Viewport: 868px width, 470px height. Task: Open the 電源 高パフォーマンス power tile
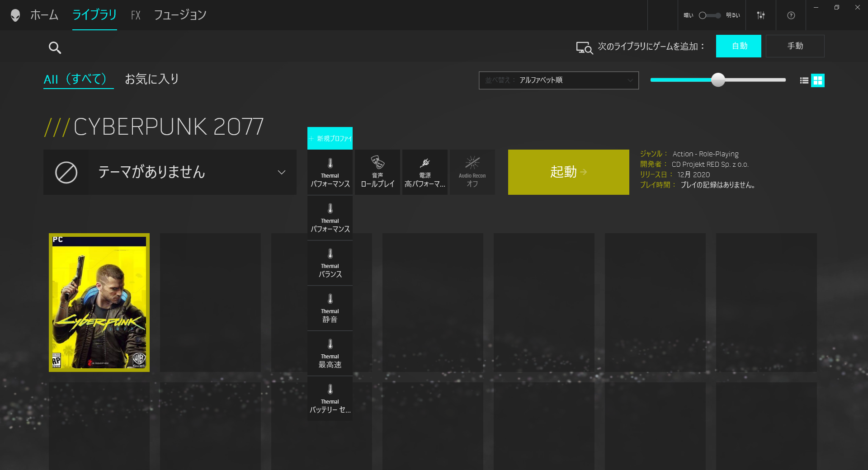click(425, 172)
